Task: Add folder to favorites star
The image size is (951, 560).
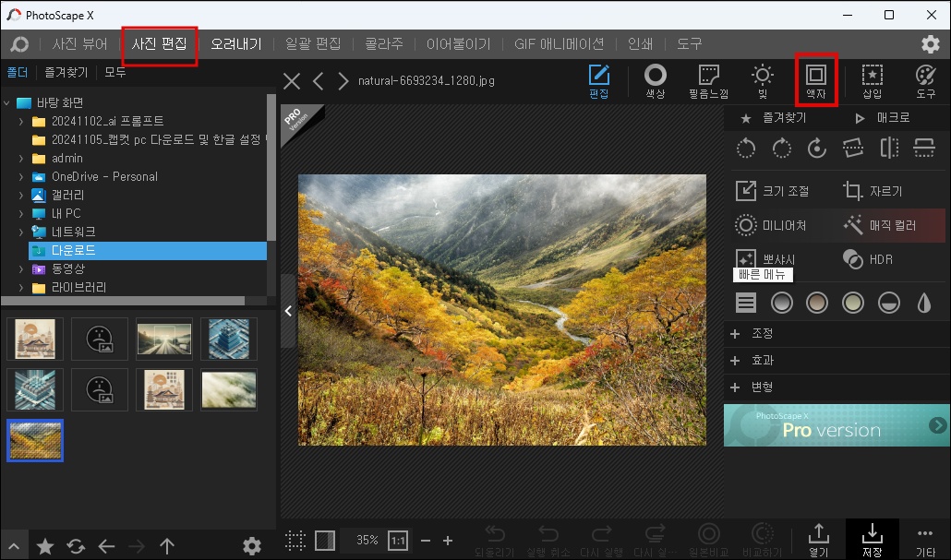Action: [45, 546]
